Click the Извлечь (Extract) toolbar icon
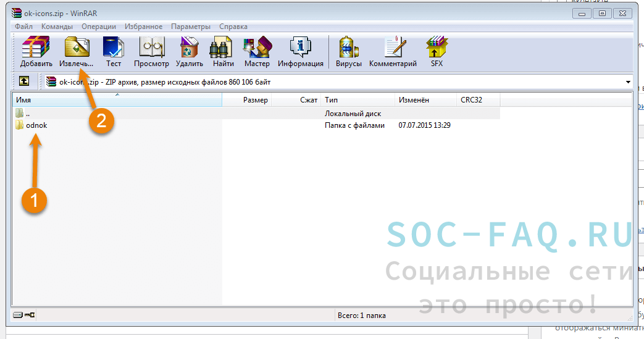 (77, 52)
